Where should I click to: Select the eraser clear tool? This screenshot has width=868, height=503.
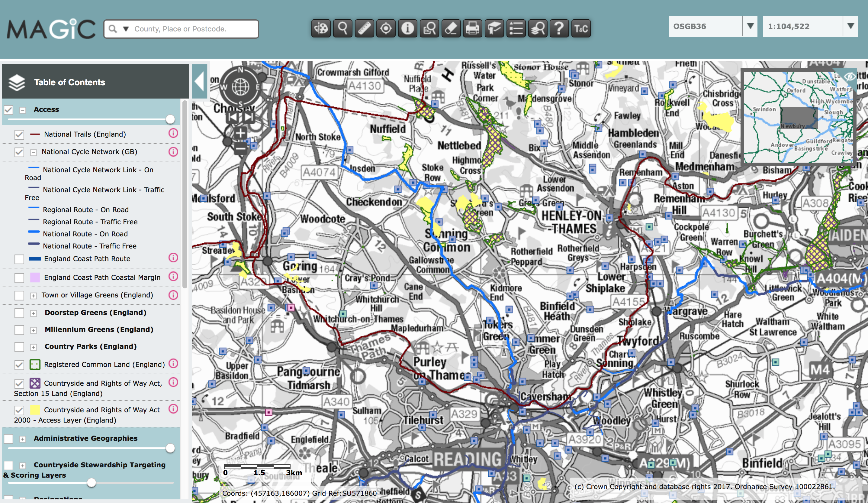click(x=451, y=28)
